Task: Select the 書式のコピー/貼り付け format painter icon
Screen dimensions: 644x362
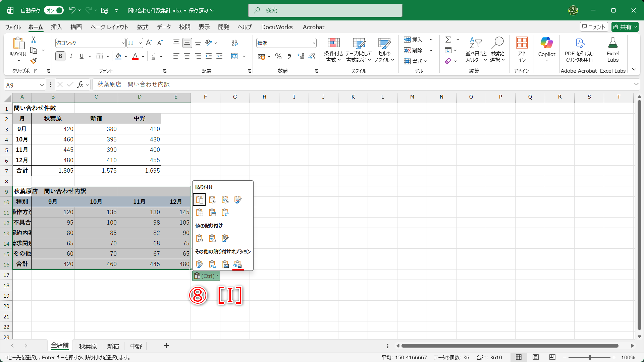Action: pyautogui.click(x=33, y=61)
